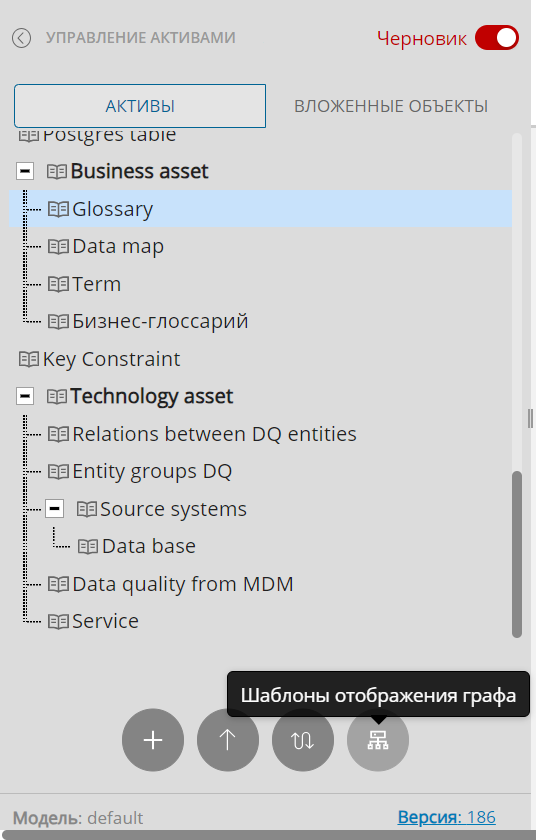Click the vertical scrollbar thumb
This screenshot has height=840, width=536.
point(517,554)
